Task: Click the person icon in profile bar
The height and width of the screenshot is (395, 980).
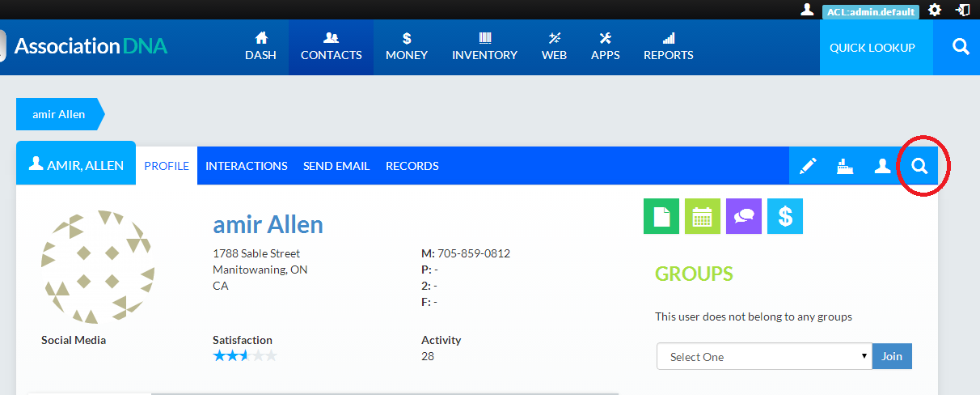Action: [882, 166]
